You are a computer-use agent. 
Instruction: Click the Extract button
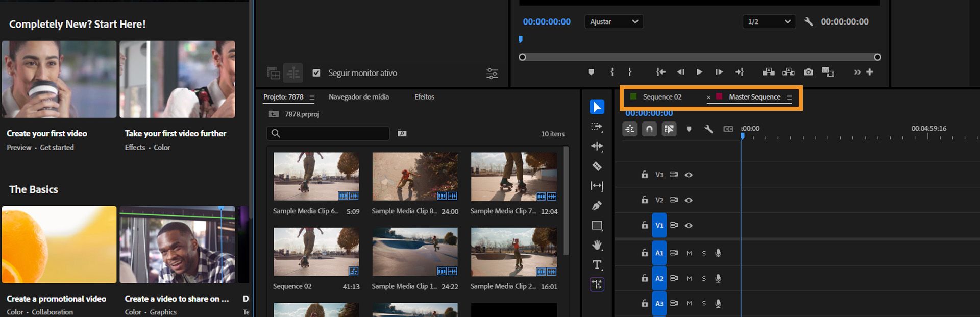789,72
